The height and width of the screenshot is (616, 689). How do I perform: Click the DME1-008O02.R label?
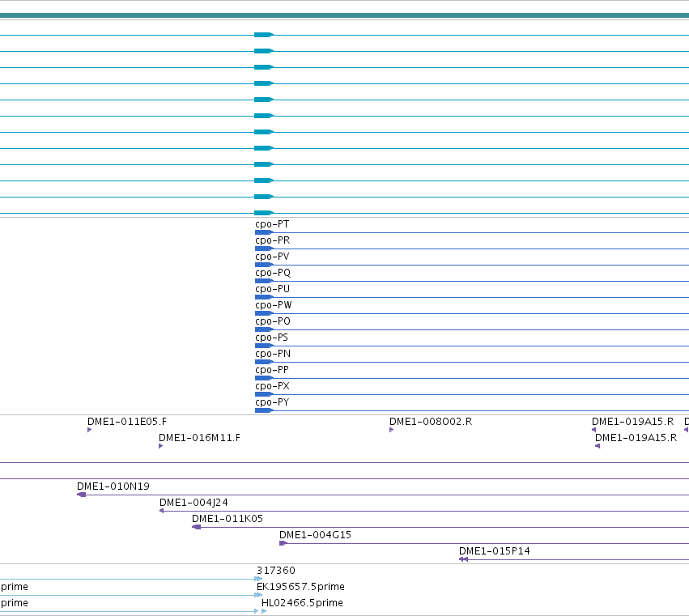[x=431, y=422]
